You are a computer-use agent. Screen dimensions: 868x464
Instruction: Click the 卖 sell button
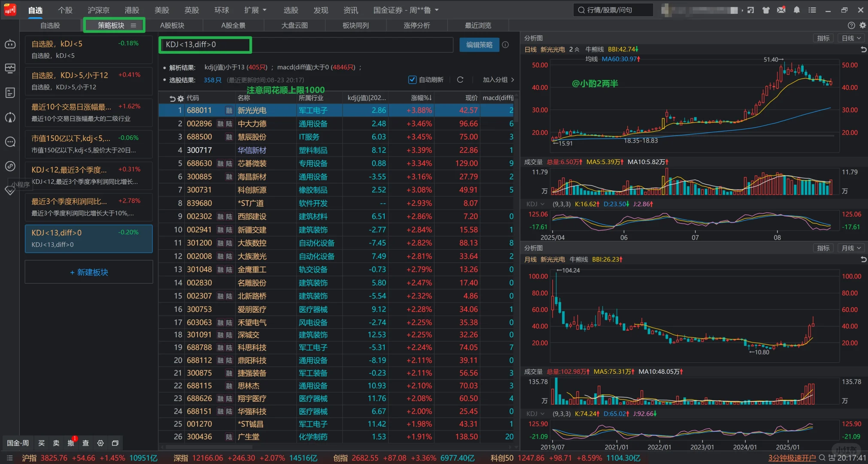click(x=56, y=443)
